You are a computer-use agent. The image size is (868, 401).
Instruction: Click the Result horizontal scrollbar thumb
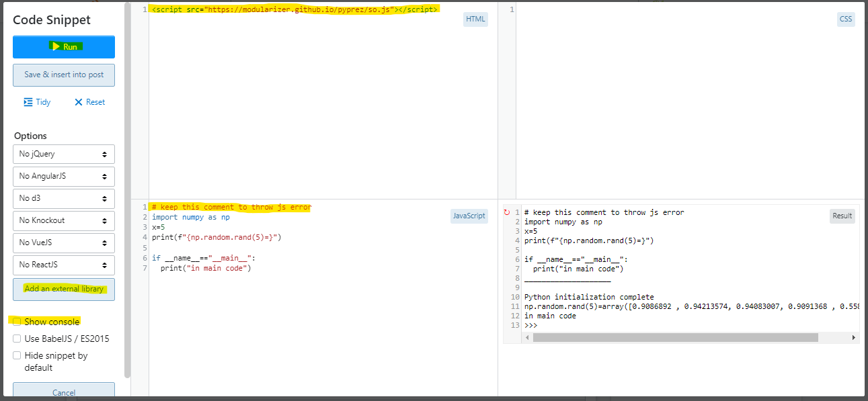(x=675, y=337)
